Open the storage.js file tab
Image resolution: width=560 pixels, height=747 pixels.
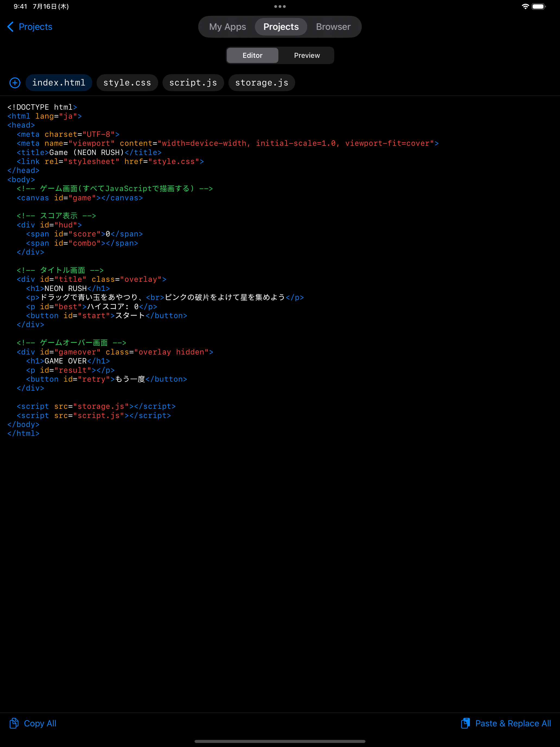262,83
